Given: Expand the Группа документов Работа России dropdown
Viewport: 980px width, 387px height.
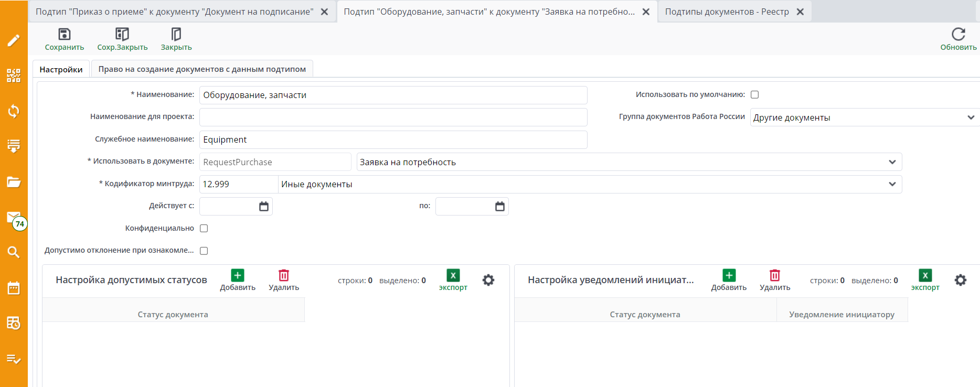Looking at the screenshot, I should (971, 117).
